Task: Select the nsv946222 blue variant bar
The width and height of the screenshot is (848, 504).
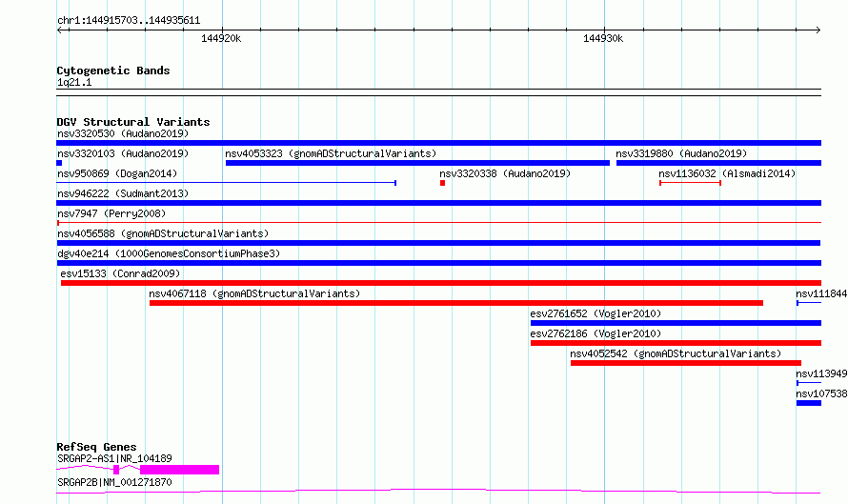Action: [438, 203]
